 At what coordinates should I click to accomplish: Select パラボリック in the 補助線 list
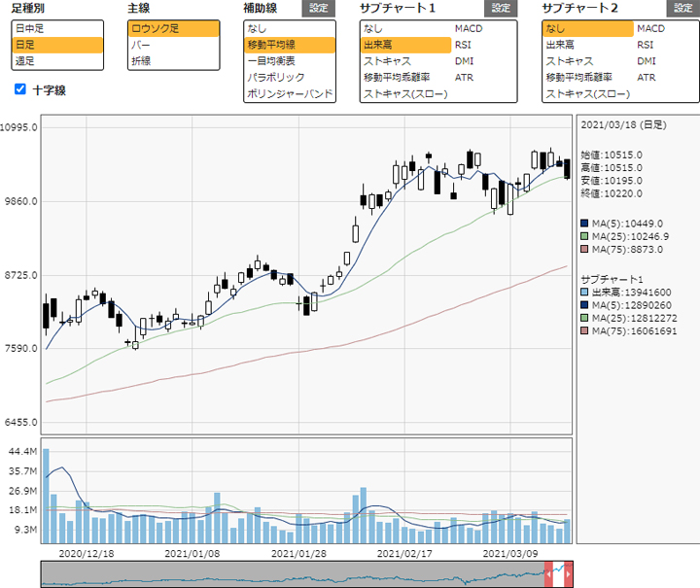coord(290,78)
